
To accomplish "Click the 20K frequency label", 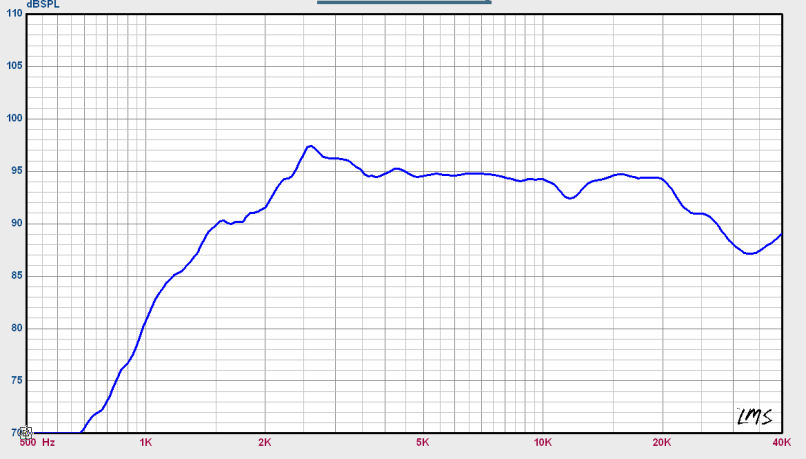I will point(662,443).
